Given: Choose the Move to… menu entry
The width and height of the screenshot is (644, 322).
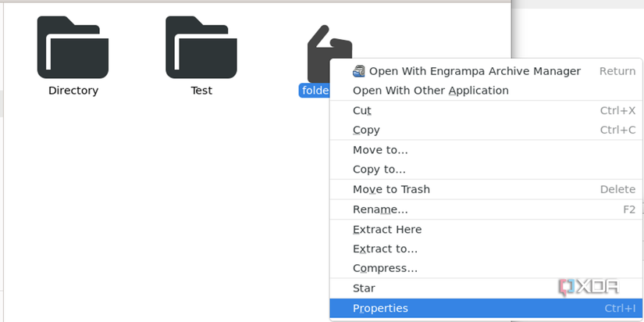Looking at the screenshot, I should click(380, 150).
